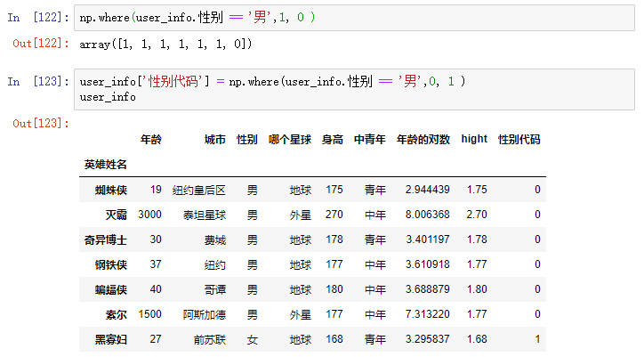Select the 灭霸 row label
The height and width of the screenshot is (357, 644).
pos(117,215)
